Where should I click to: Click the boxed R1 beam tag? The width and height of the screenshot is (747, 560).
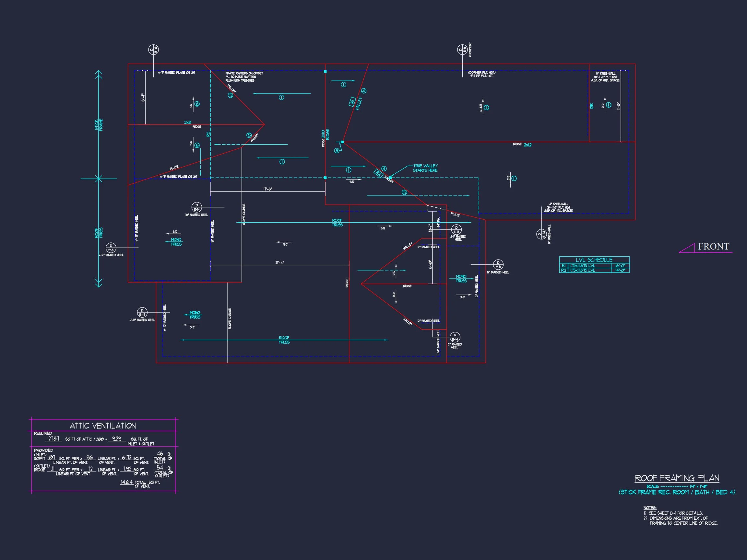click(x=352, y=101)
